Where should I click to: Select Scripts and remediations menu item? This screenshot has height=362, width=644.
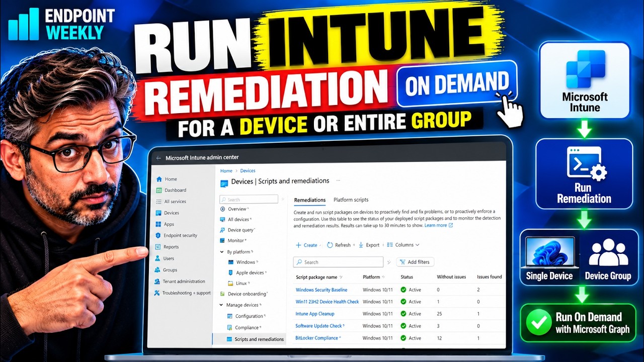[x=249, y=339]
